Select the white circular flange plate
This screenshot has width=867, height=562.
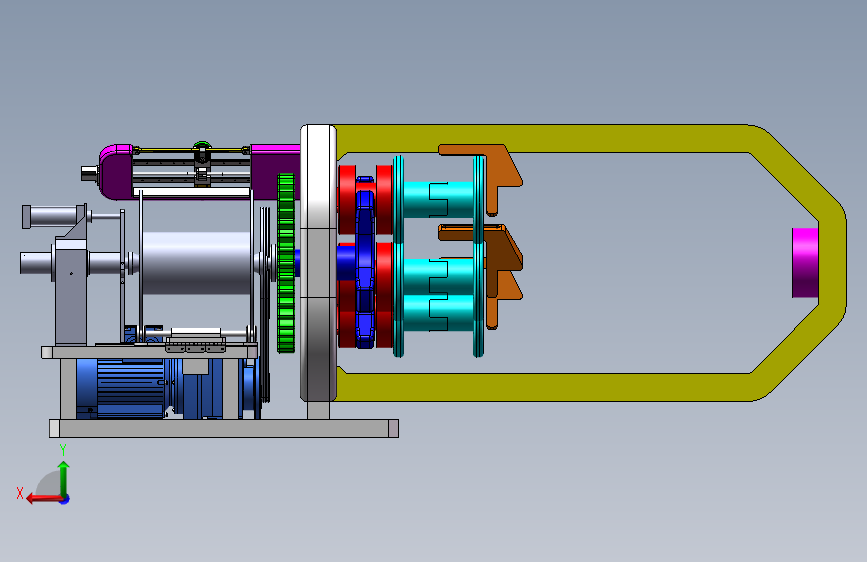[x=318, y=263]
